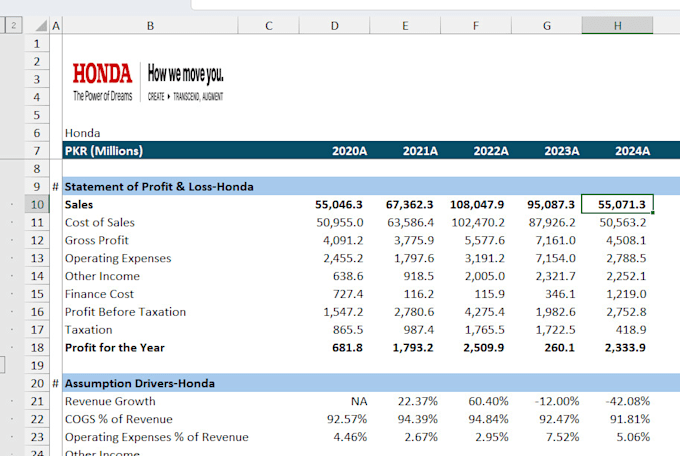
Task: Select the Honda logo image
Action: click(147, 81)
